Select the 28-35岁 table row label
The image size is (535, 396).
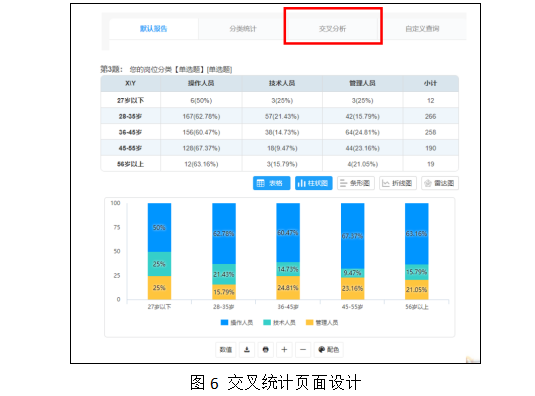pyautogui.click(x=130, y=116)
